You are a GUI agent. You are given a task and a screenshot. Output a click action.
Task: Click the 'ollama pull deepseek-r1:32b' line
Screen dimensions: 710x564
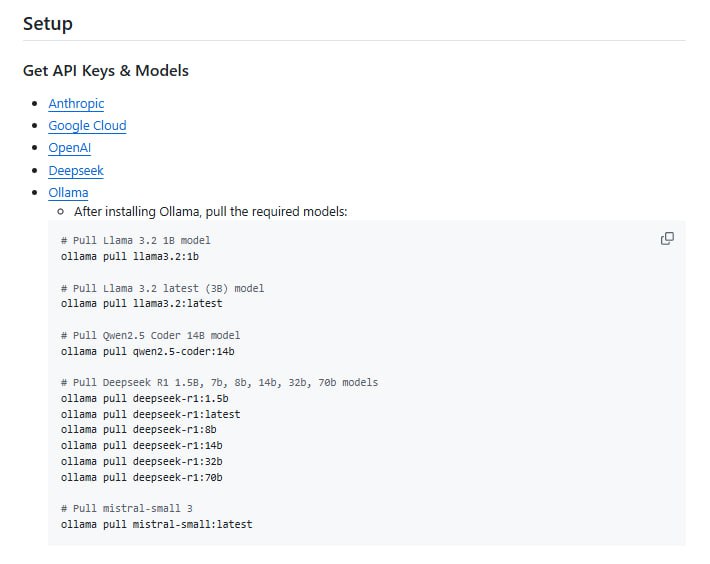coord(141,461)
